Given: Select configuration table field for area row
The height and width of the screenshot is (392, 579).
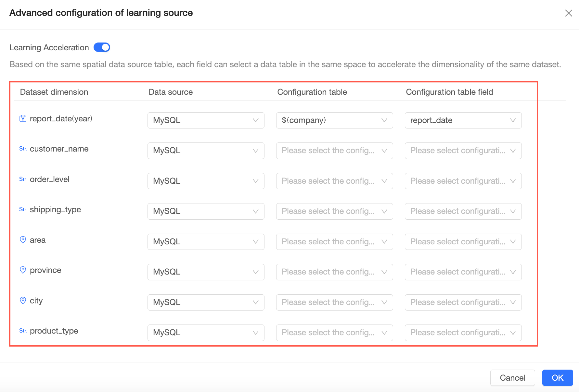Looking at the screenshot, I should pyautogui.click(x=463, y=242).
